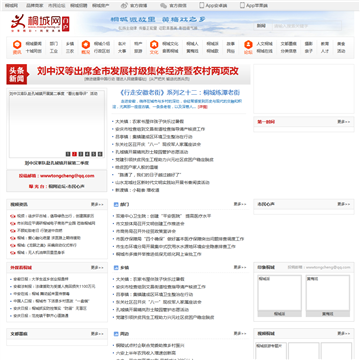This screenshot has width=360, height=360.
Task: Open the 三农 navigation link
Action: tap(70, 51)
